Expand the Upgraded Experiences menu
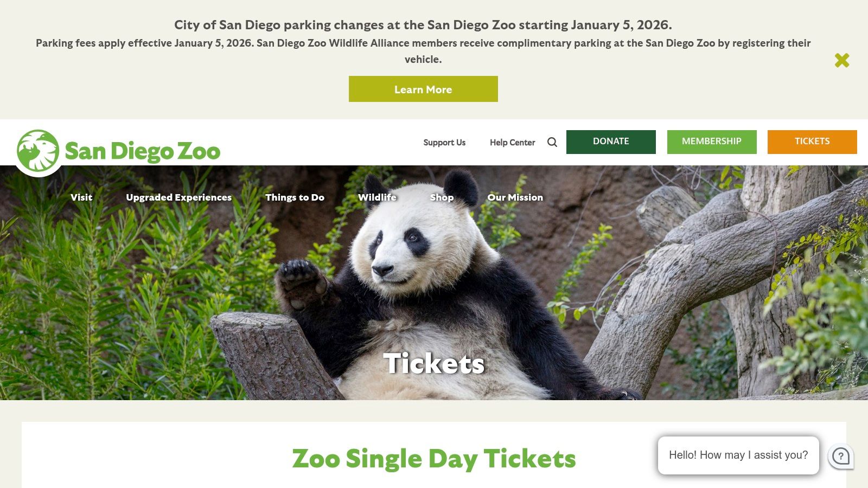868x488 pixels. [178, 197]
